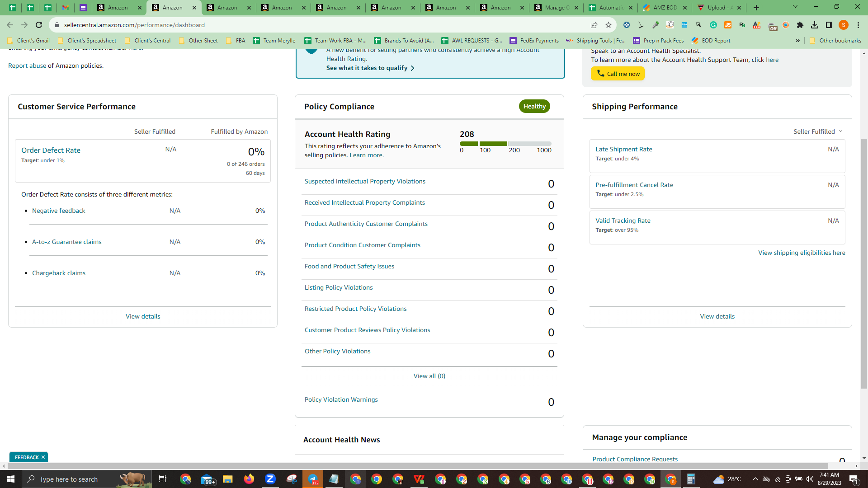Expand the Other bookmarks folder
The height and width of the screenshot is (488, 868).
point(835,41)
